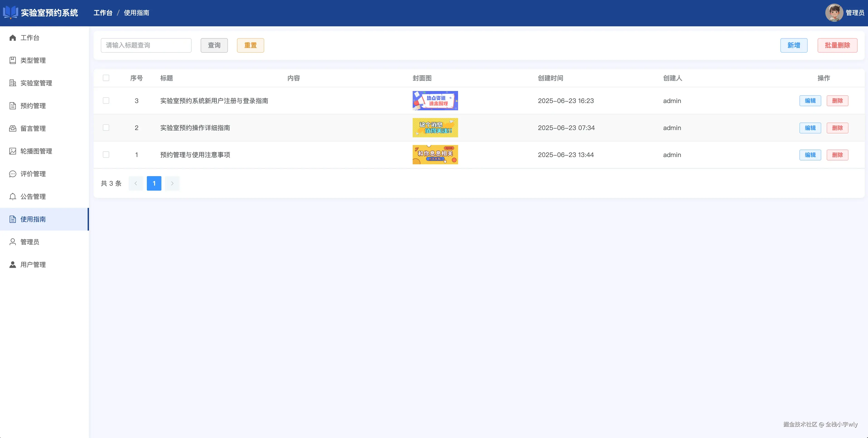Check the row for 实验室预约操作详细指南
This screenshot has width=868, height=438.
tap(106, 128)
